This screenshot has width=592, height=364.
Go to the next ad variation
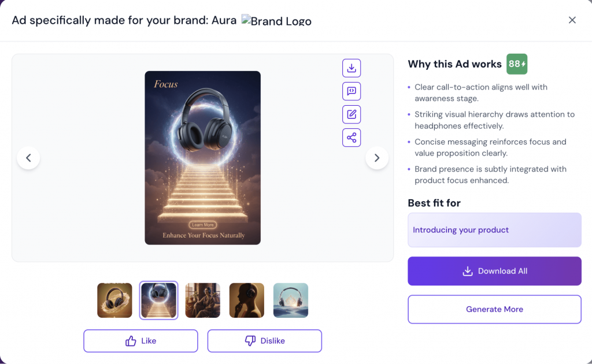point(377,157)
